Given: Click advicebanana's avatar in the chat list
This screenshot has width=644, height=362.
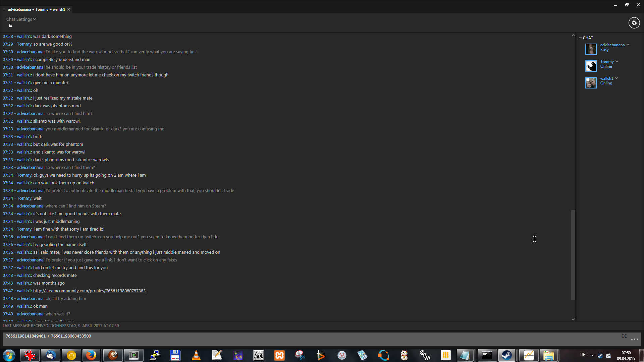Looking at the screenshot, I should click(591, 49).
